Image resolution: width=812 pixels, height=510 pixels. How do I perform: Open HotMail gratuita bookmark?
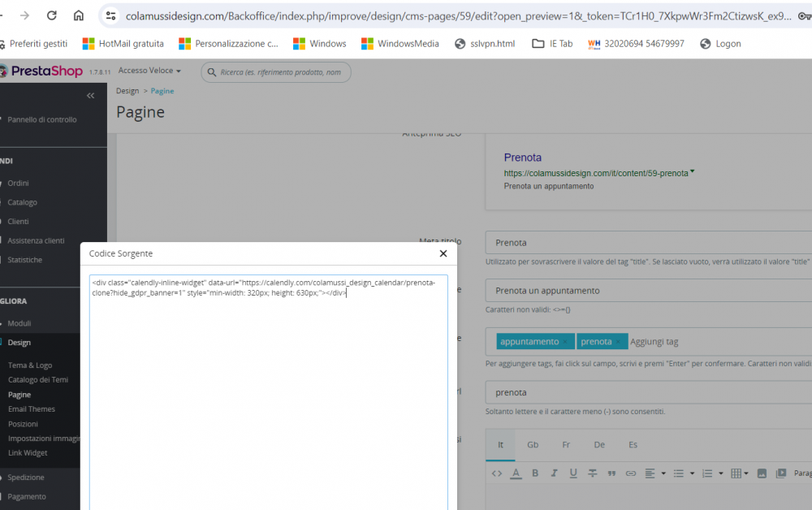(x=123, y=44)
